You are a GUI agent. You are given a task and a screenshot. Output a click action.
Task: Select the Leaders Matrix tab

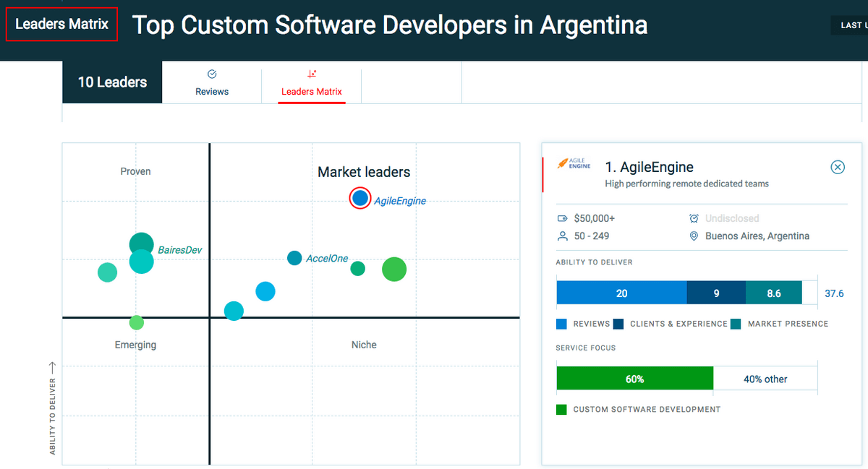tap(312, 82)
